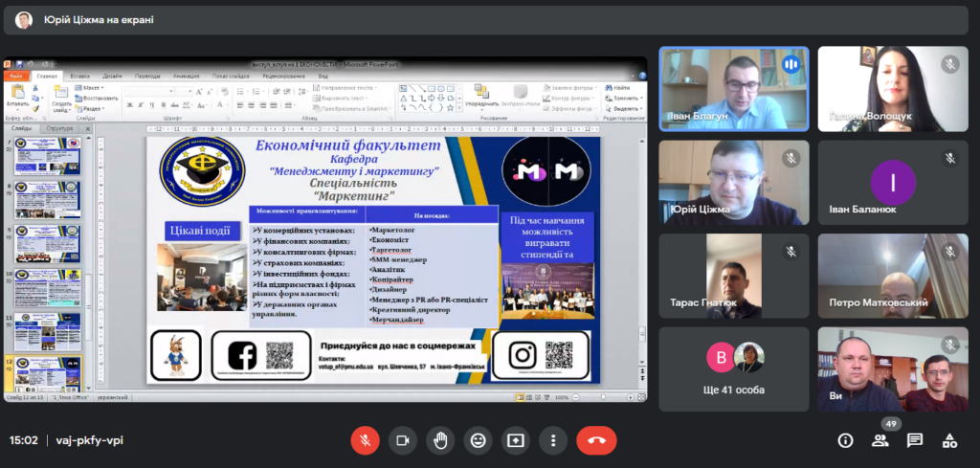Select Іван Благун's video tile
The width and height of the screenshot is (980, 468).
[x=733, y=88]
